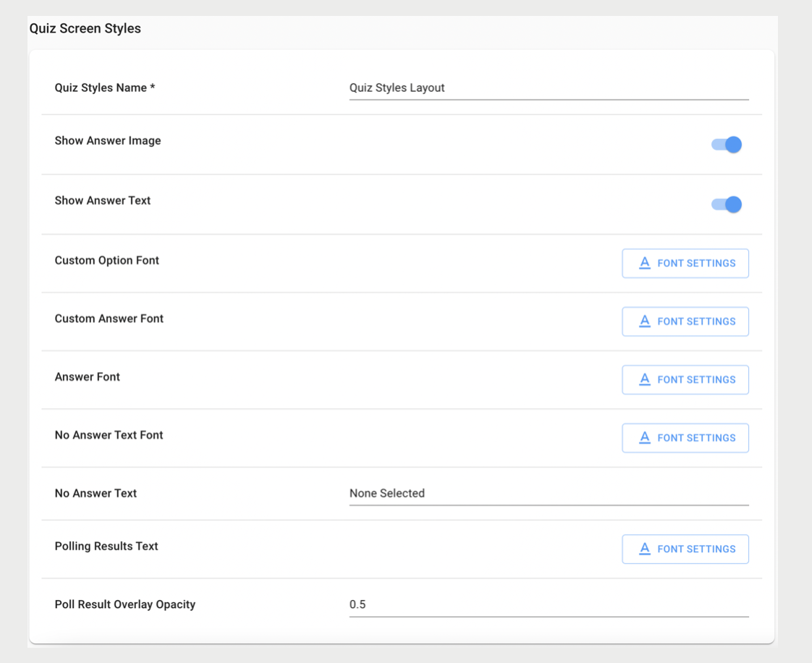812x663 pixels.
Task: Open Font Settings for Custom Answer Font
Action: pos(685,321)
